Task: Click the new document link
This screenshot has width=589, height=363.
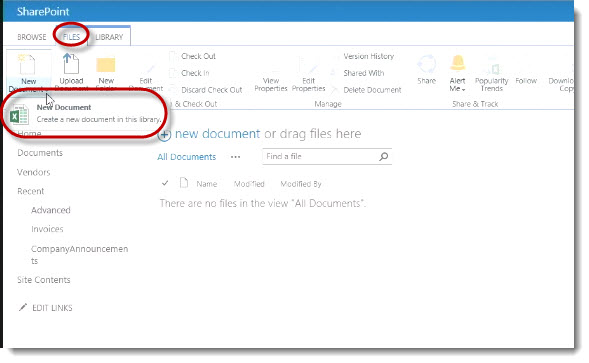Action: click(x=217, y=134)
